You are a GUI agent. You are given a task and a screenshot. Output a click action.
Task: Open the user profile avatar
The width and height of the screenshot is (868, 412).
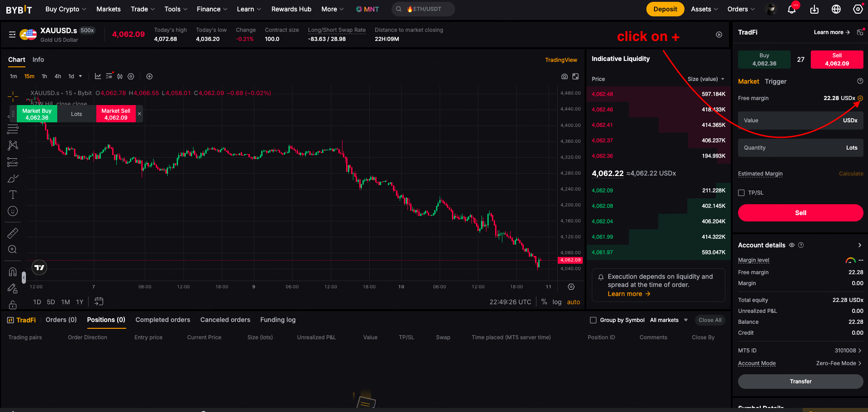771,9
